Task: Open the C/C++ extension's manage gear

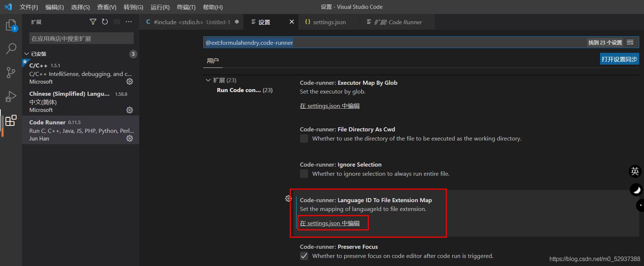Action: 130,81
